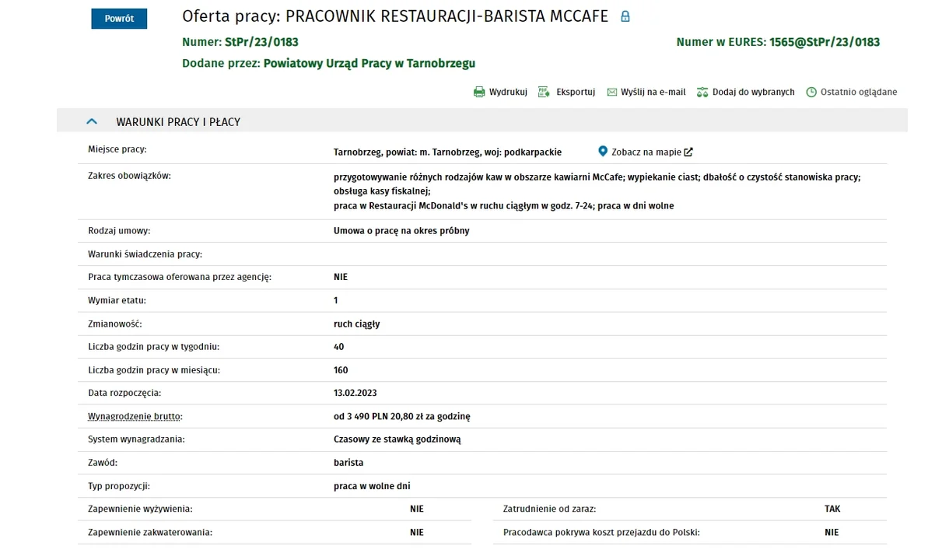Click the clock icon for Ostatnio oglądane
Image resolution: width=949 pixels, height=560 pixels.
point(811,92)
